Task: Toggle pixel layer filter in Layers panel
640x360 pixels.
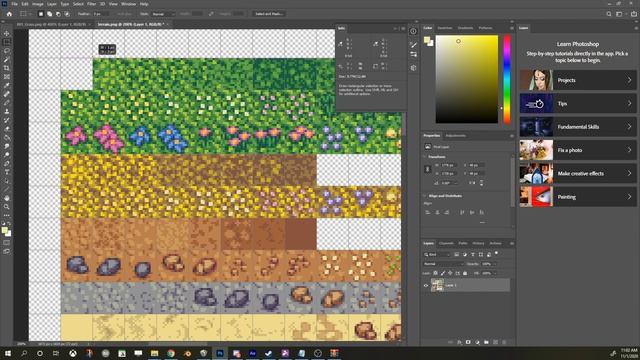Action: pos(456,254)
